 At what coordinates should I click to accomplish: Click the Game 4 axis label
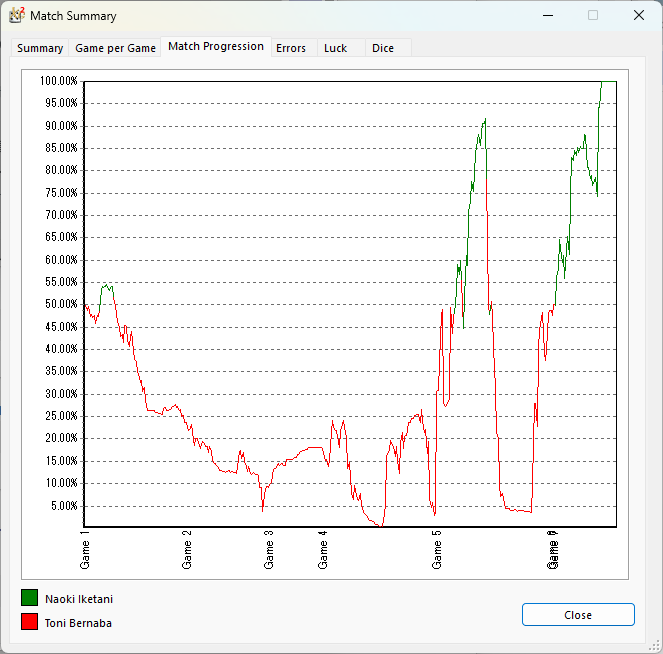coord(323,550)
